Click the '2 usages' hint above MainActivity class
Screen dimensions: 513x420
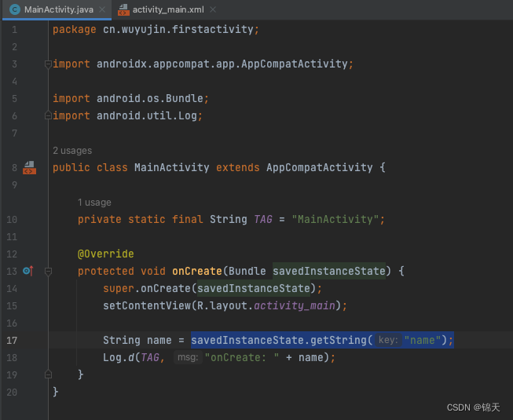pyautogui.click(x=72, y=151)
